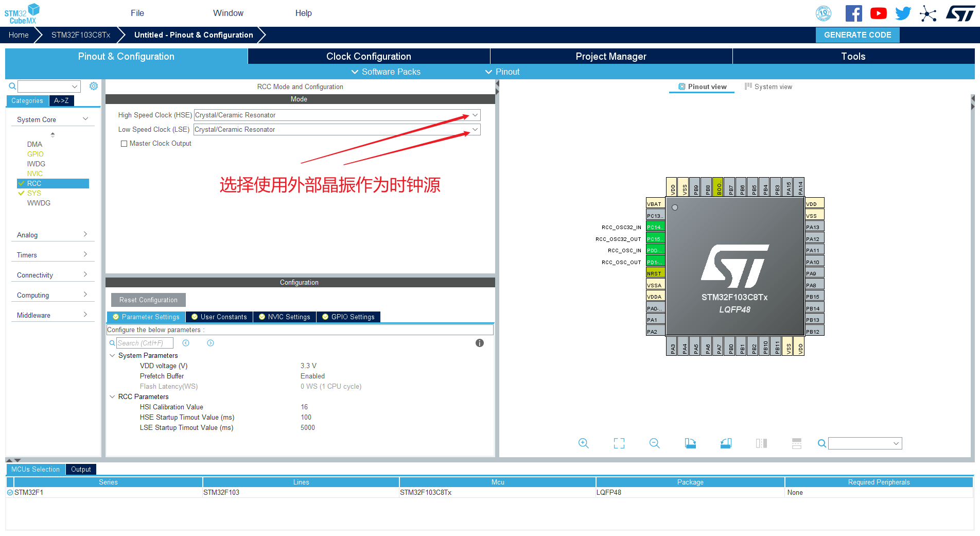
Task: Switch to System view
Action: click(768, 87)
